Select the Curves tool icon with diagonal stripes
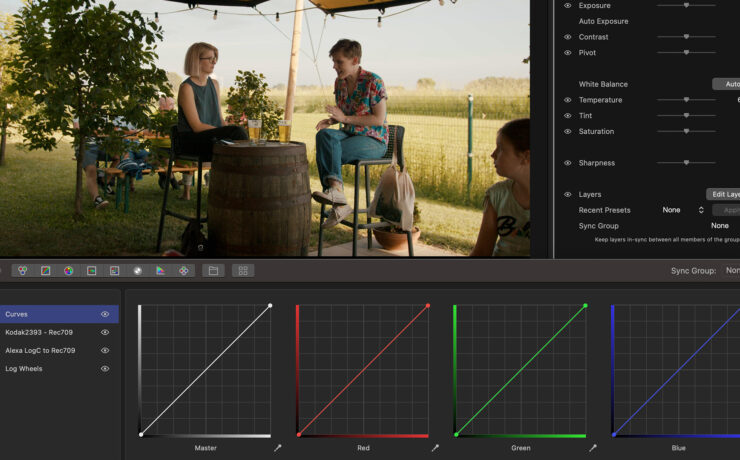 pyautogui.click(x=45, y=270)
